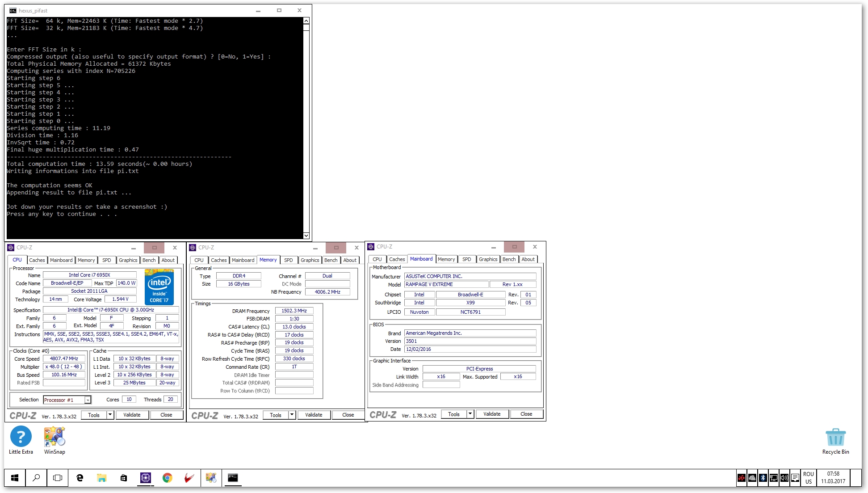Click the Command Rate value 1T
Screen dimensions: 868x493
point(294,367)
